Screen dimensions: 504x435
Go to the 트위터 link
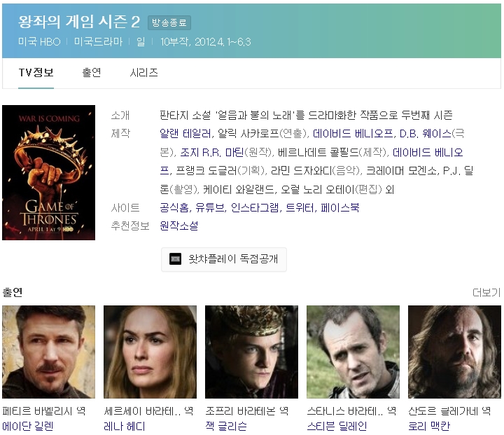(x=300, y=208)
